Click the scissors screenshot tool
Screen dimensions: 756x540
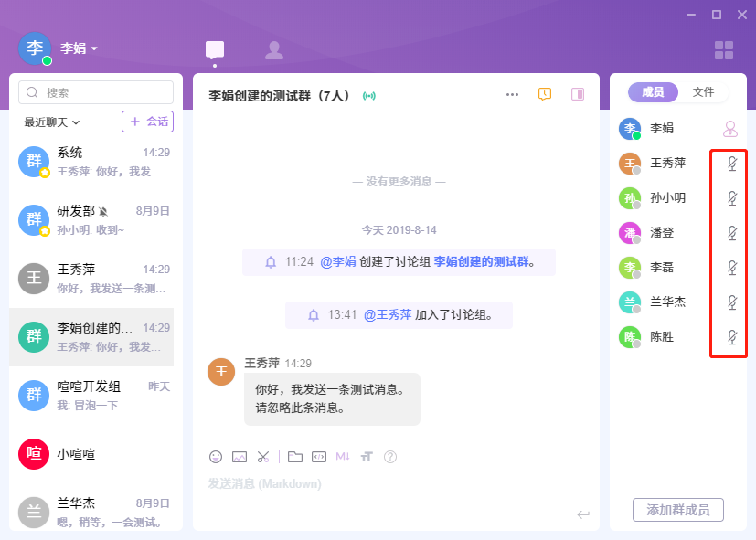click(x=263, y=456)
